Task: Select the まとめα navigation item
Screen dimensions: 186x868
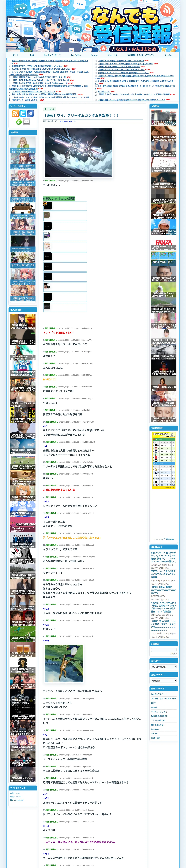Action: click(x=168, y=55)
